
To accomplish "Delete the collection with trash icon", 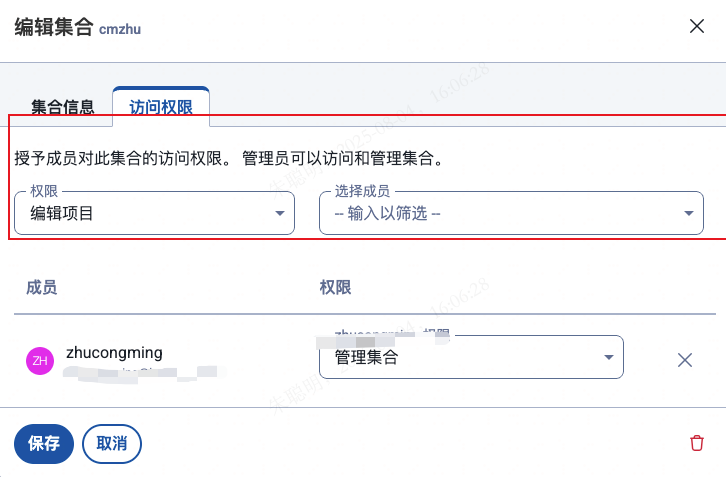I will 697,444.
